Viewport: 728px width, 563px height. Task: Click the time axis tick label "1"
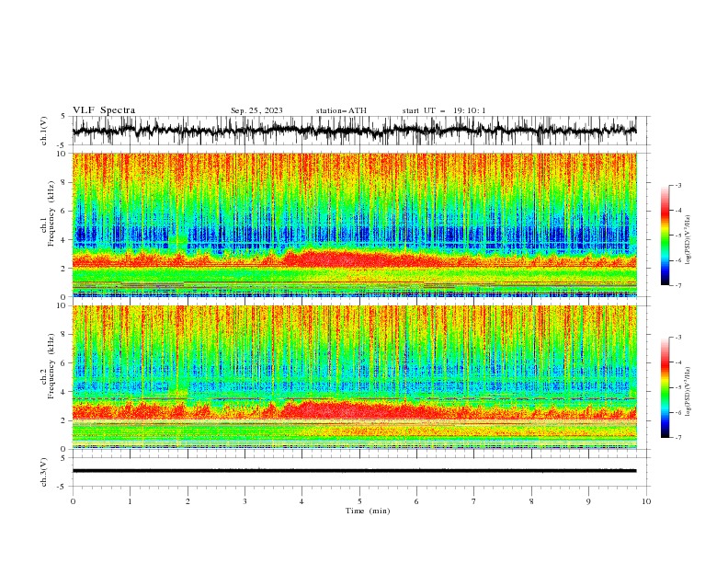(x=130, y=501)
